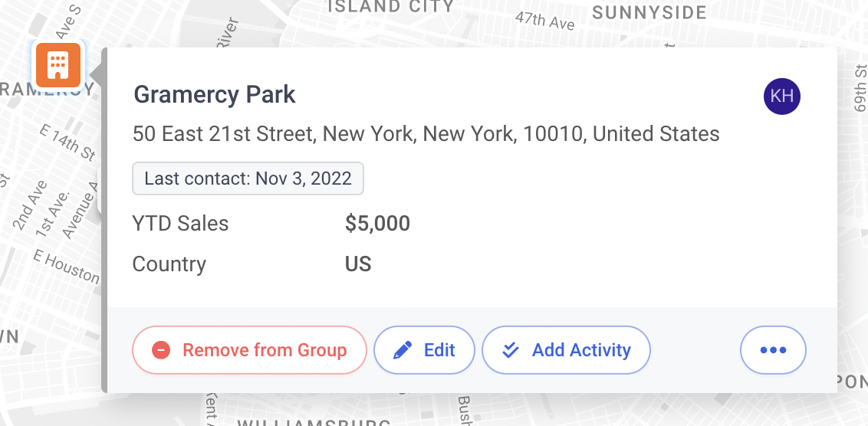Screen dimensions: 868x426
Task: Click the ISLAND CITY map label
Action: coord(391,6)
